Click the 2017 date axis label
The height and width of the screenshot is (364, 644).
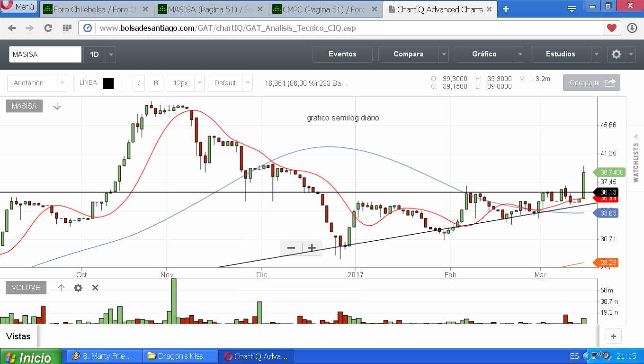tap(355, 274)
